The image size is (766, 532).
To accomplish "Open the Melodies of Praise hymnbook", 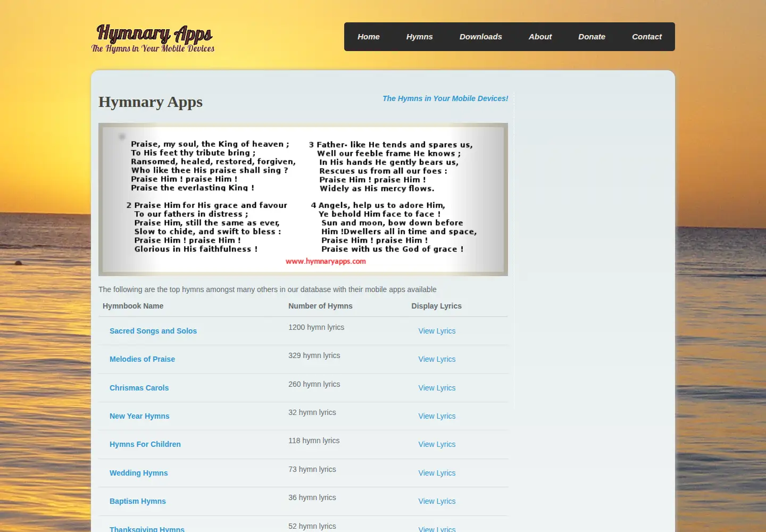I will tap(142, 359).
